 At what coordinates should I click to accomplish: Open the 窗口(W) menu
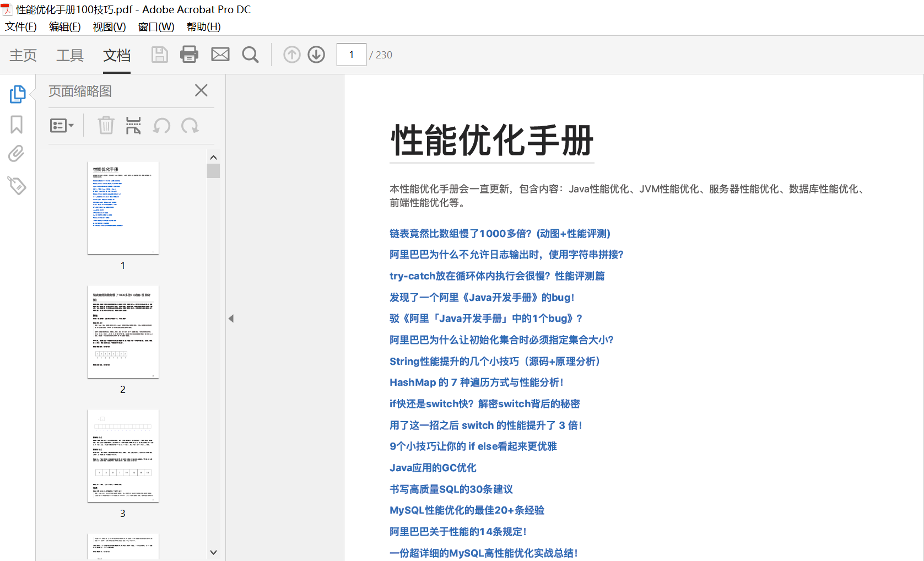tap(156, 26)
